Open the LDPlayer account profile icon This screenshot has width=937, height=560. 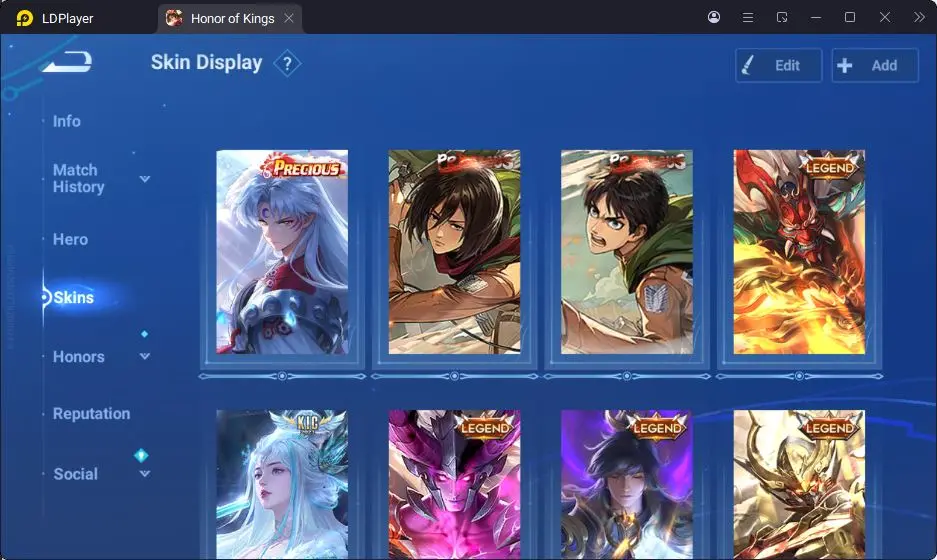(714, 17)
